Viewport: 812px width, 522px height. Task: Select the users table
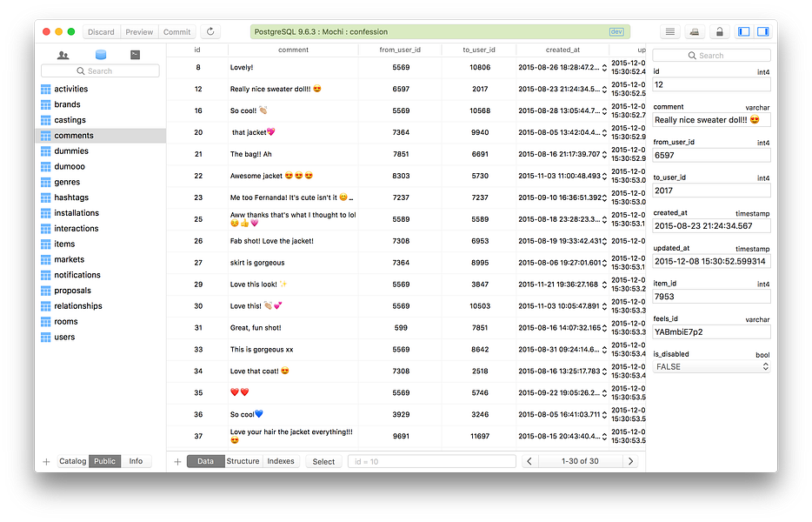click(101, 337)
